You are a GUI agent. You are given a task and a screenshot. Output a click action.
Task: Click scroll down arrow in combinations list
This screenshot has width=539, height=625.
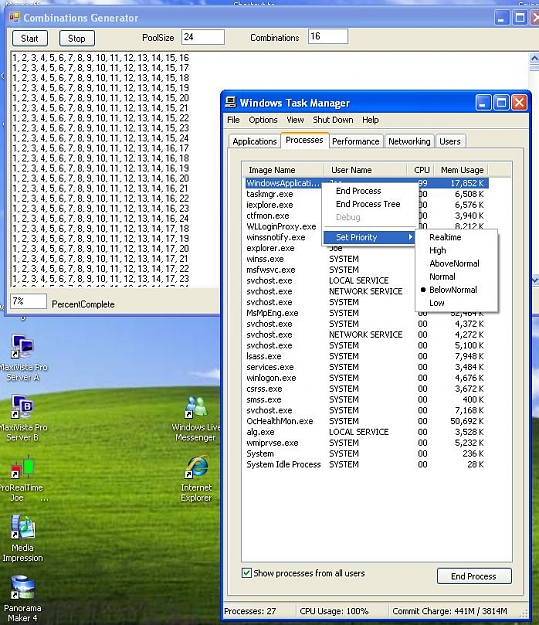pos(534,280)
